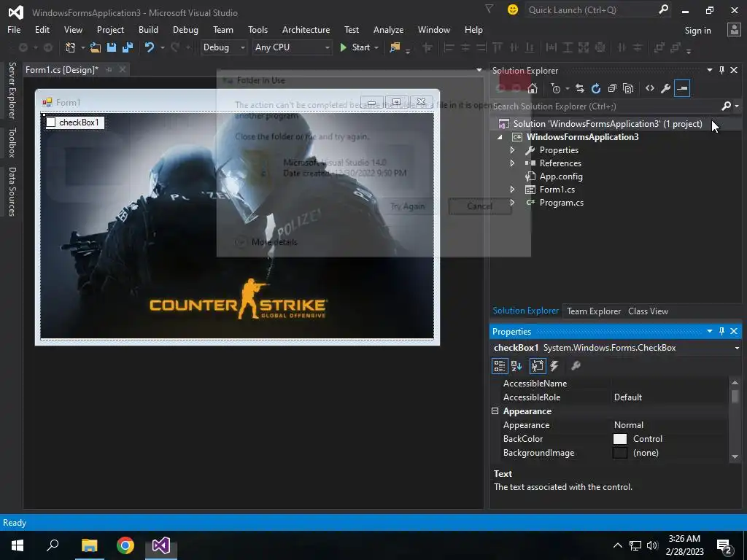Click the BackgroundImage preview swatch
This screenshot has width=747, height=560.
620,453
